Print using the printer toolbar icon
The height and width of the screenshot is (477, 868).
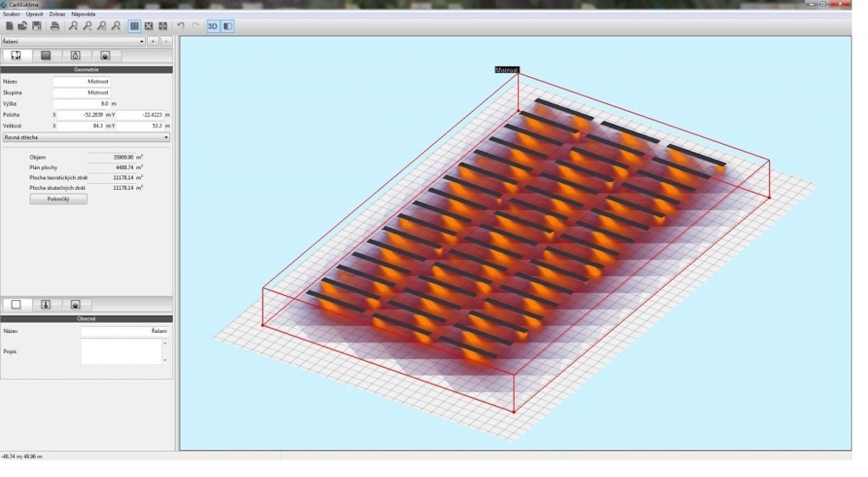55,27
